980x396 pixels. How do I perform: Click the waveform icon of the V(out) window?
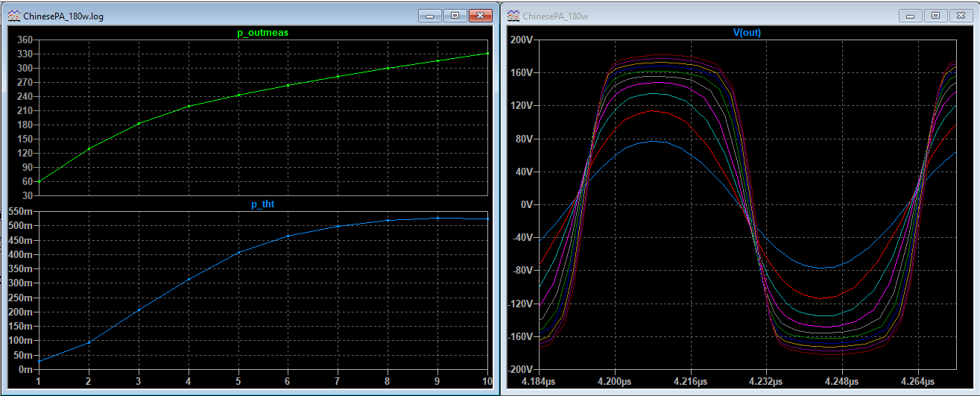pos(513,15)
